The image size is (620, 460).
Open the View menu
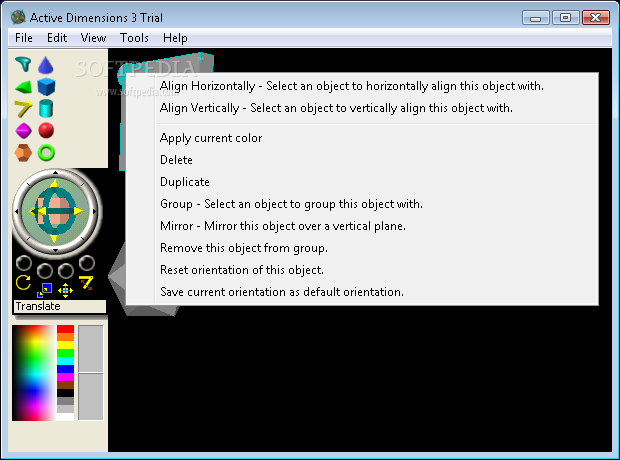tap(93, 38)
